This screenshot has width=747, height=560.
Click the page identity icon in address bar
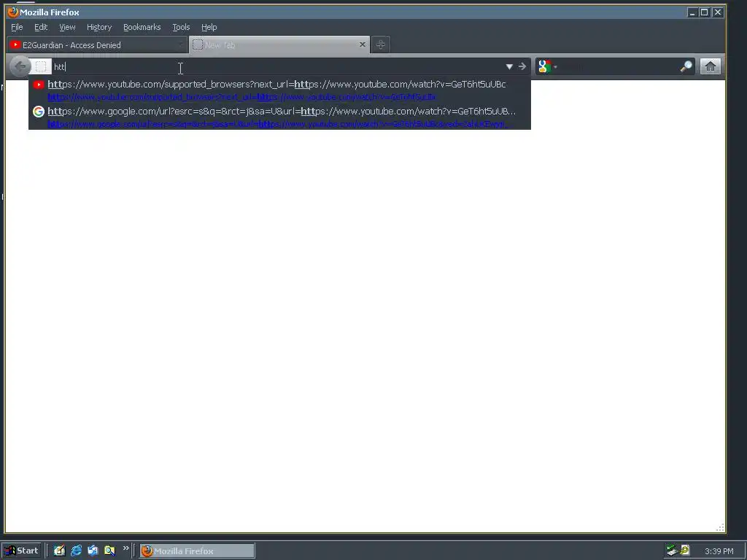click(41, 66)
